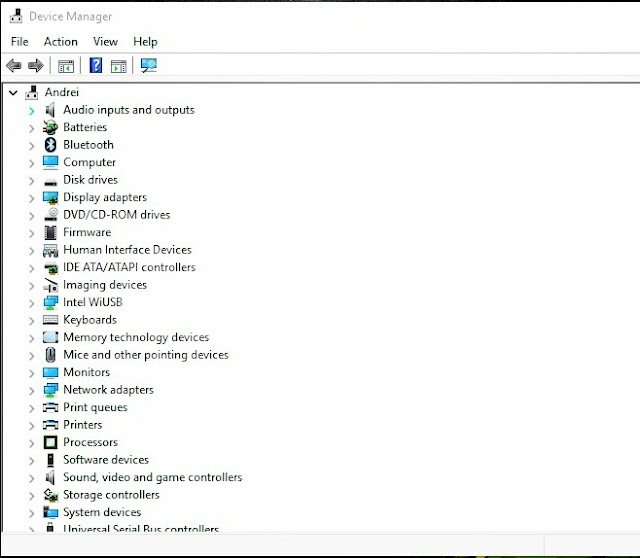Click the Forward arrow toolbar icon
Screen dimensions: 640x558
point(36,65)
